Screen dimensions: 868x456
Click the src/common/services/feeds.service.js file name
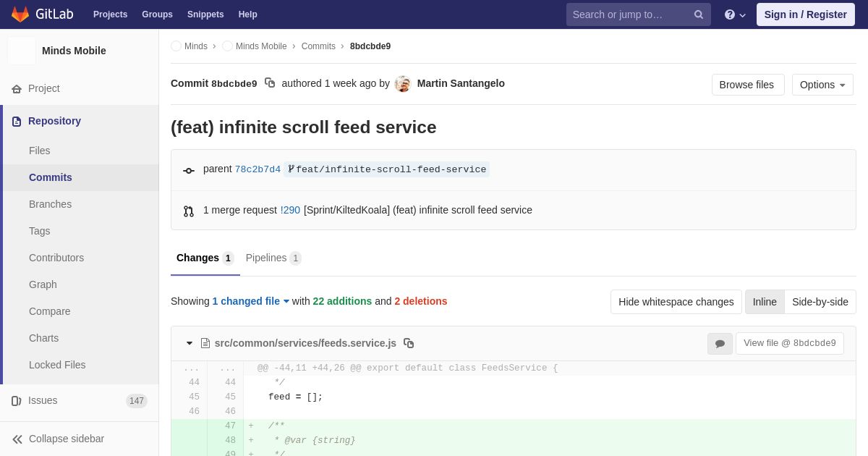(x=305, y=343)
